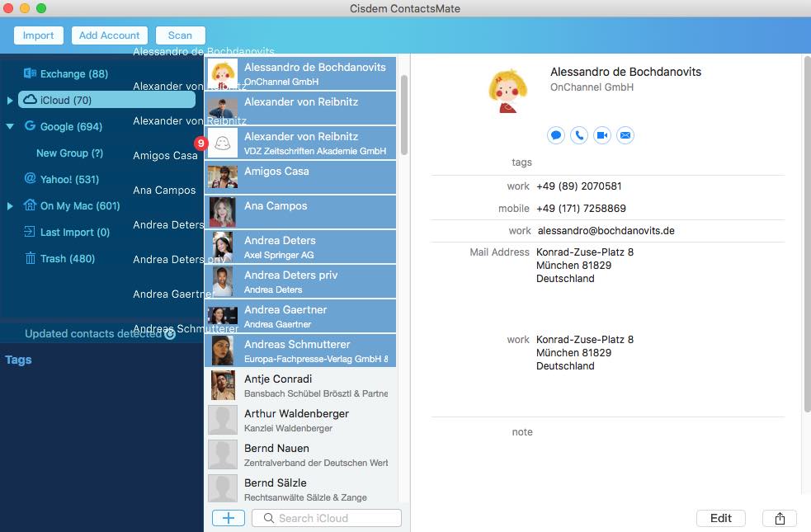
Task: Click the ghost avatar with 9 badge
Action: [x=223, y=143]
